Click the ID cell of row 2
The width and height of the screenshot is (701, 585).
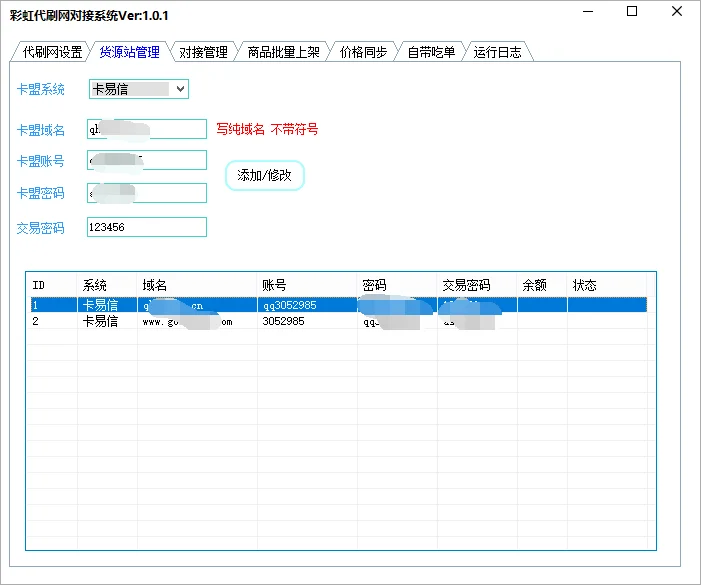click(x=54, y=321)
